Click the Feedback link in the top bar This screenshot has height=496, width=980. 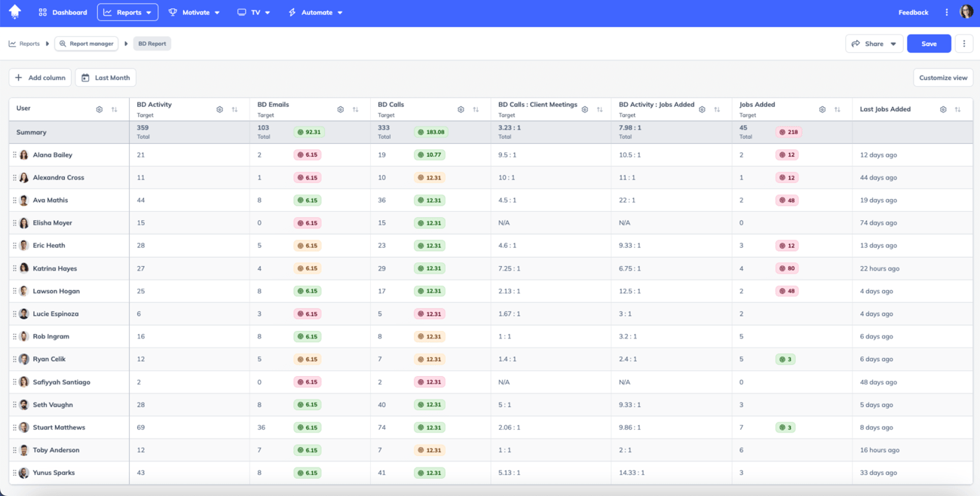(913, 12)
